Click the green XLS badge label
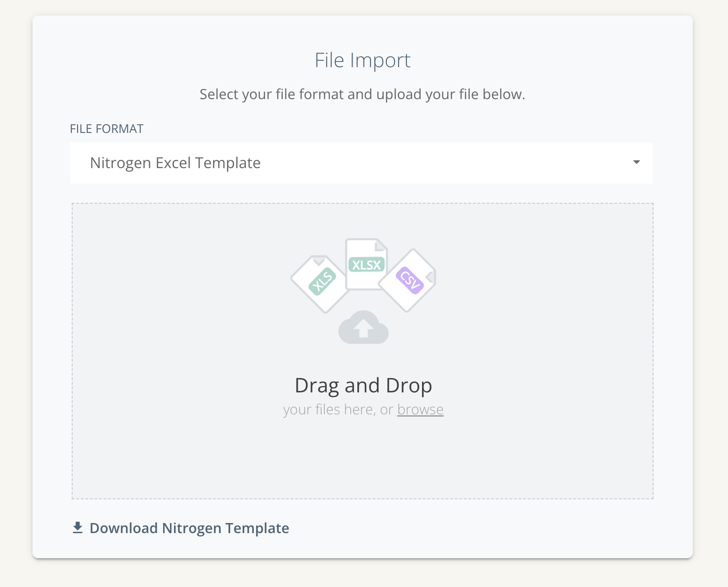Viewport: 728px width, 587px height. click(x=322, y=281)
